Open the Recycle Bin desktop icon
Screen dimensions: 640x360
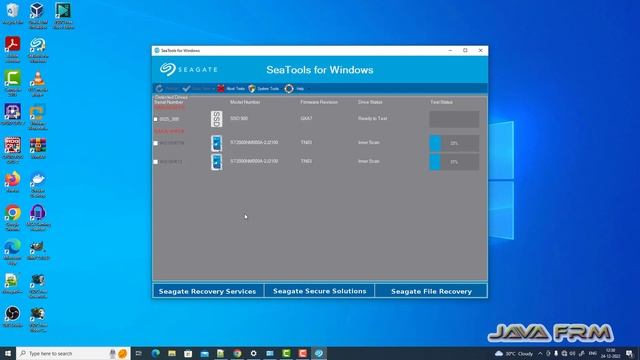(13, 14)
